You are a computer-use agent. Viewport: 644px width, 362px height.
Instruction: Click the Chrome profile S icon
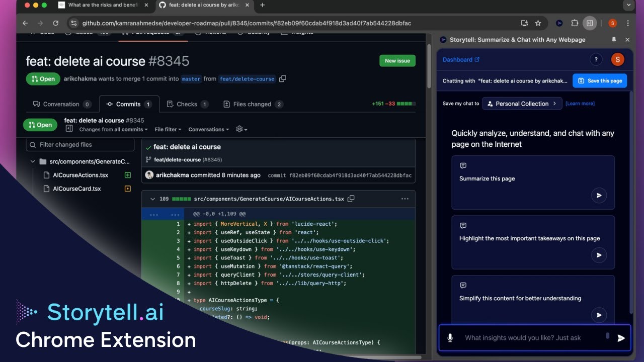tap(612, 23)
